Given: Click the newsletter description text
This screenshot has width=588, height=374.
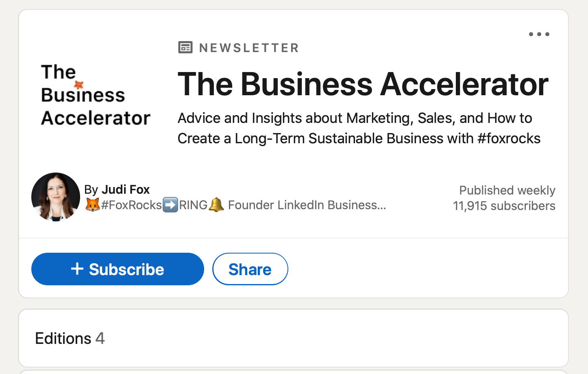Looking at the screenshot, I should tap(359, 128).
